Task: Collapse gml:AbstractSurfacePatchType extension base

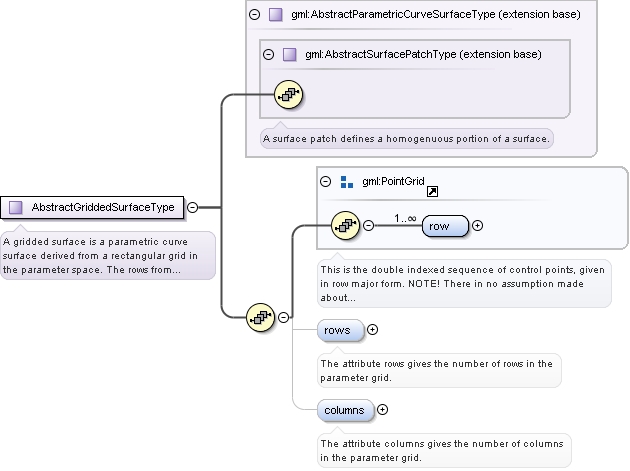Action: click(268, 54)
